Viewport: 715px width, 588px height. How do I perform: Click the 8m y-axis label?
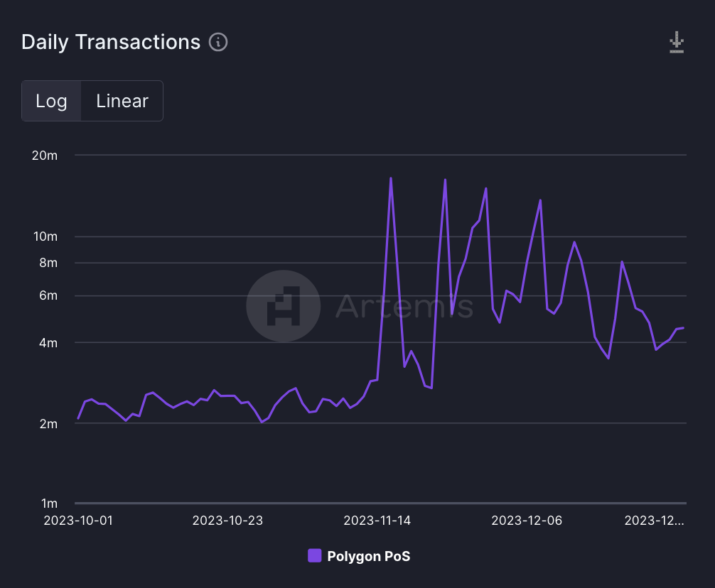tap(47, 263)
